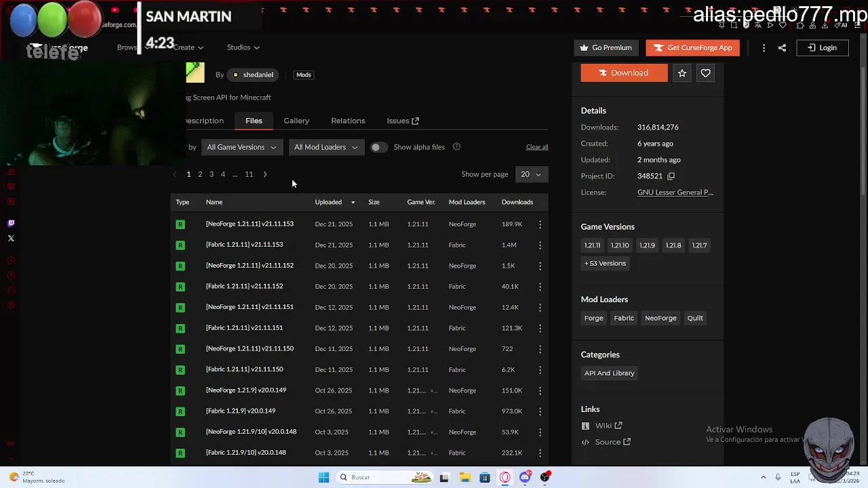The width and height of the screenshot is (868, 488).
Task: Click the Downloads column header
Action: pos(517,202)
